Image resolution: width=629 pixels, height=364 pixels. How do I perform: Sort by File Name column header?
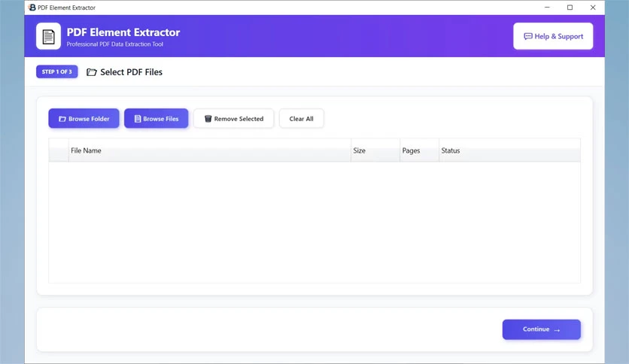210,150
